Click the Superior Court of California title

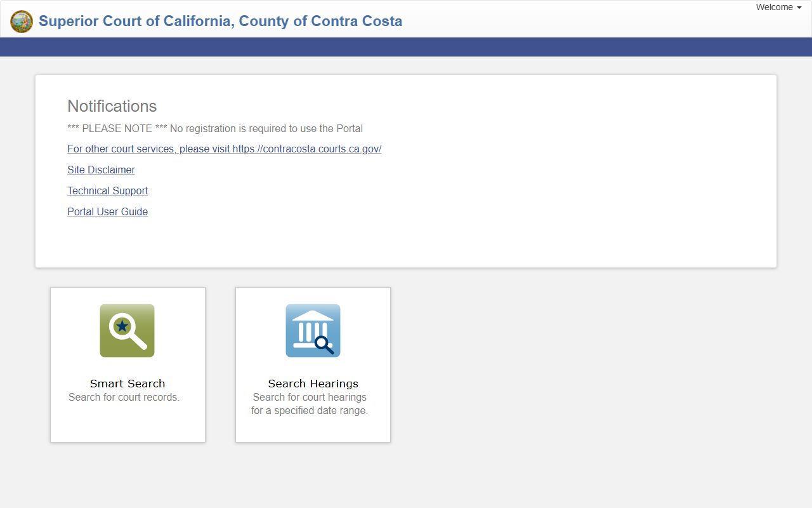(220, 21)
